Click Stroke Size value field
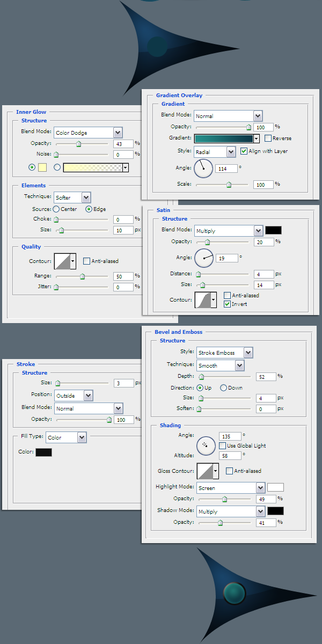Viewport: 322px width, 644px height. click(x=123, y=383)
